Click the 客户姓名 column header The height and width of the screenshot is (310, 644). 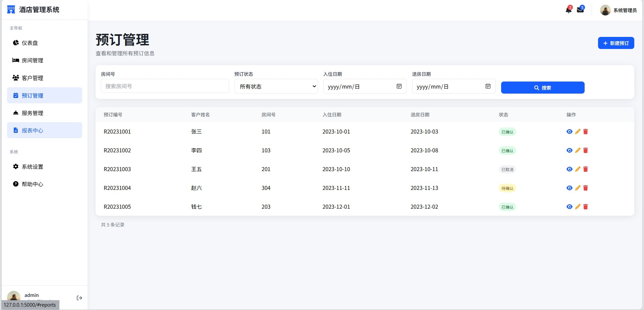201,115
